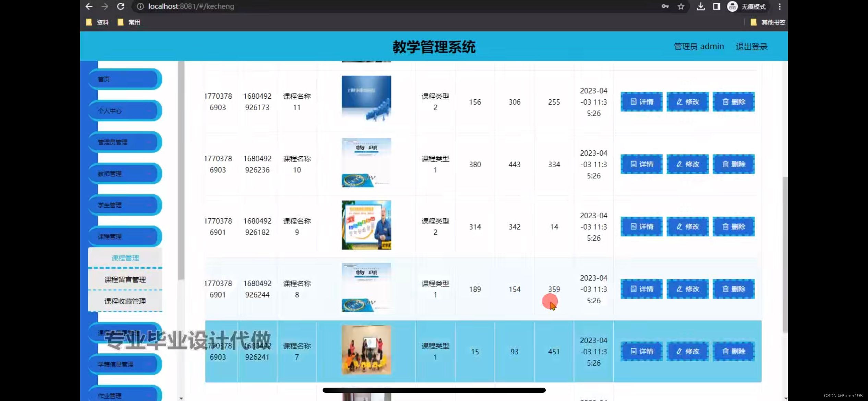Open the browser three-dot menu

[x=780, y=7]
